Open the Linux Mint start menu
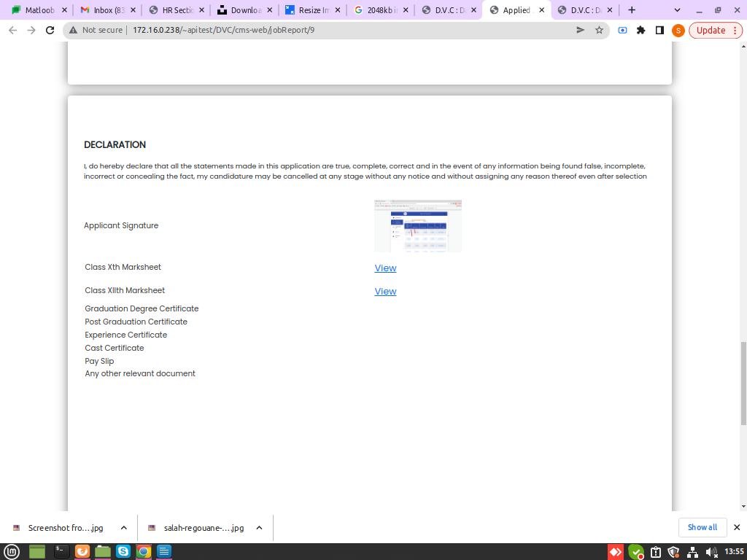Viewport: 747px width, 560px height. tap(11, 551)
